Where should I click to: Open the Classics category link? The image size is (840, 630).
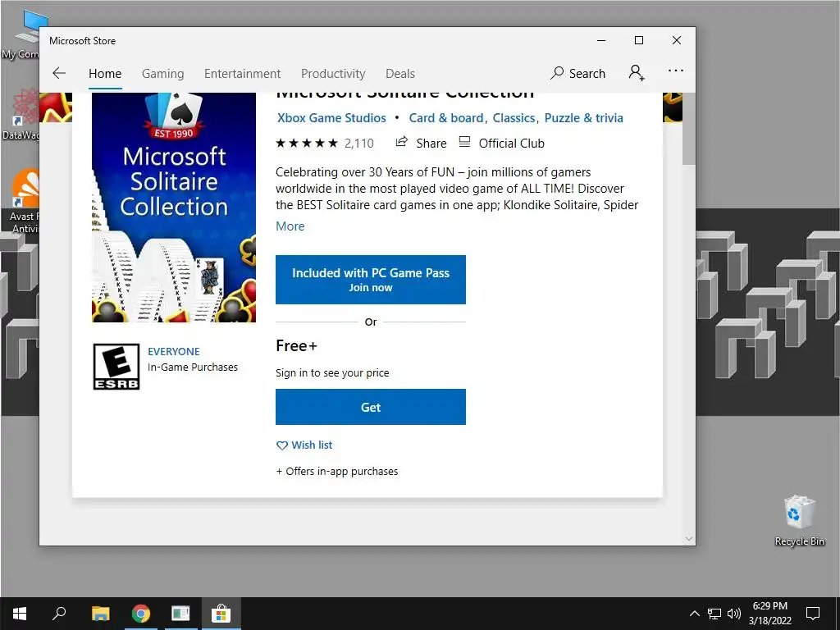click(x=514, y=118)
